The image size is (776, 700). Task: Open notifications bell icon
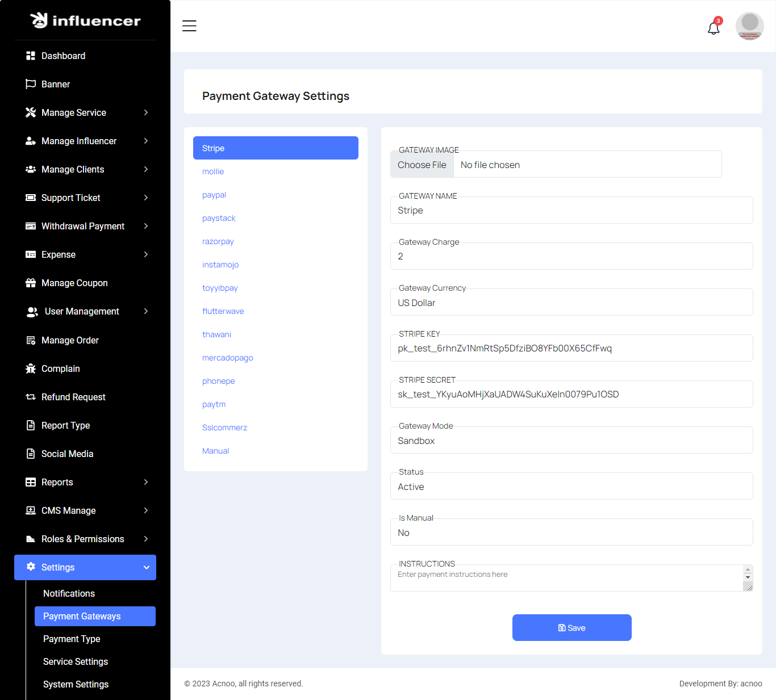point(714,28)
